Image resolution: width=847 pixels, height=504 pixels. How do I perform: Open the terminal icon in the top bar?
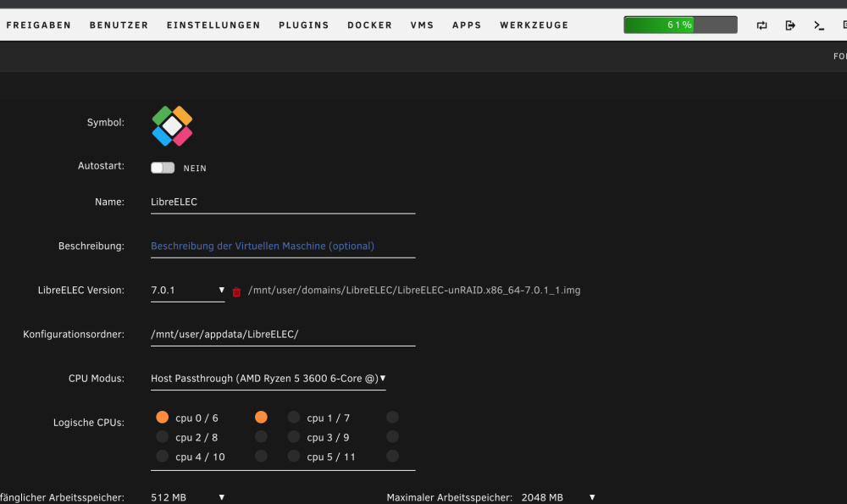(819, 25)
